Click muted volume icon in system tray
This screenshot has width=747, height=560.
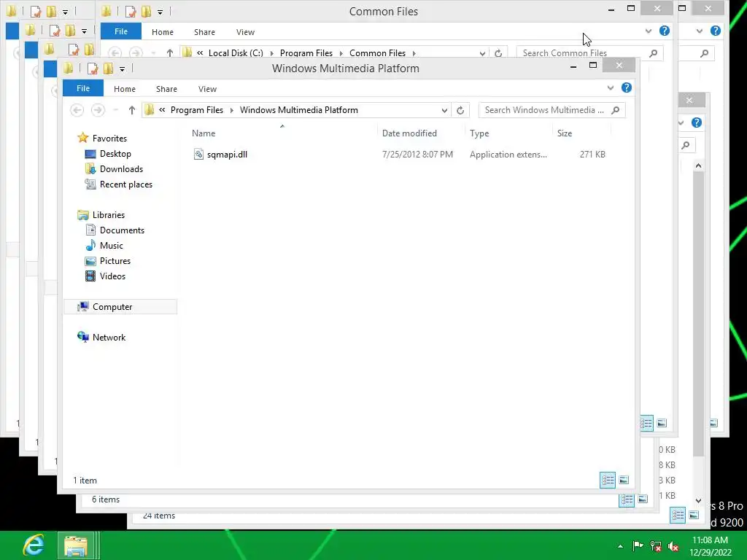point(673,546)
